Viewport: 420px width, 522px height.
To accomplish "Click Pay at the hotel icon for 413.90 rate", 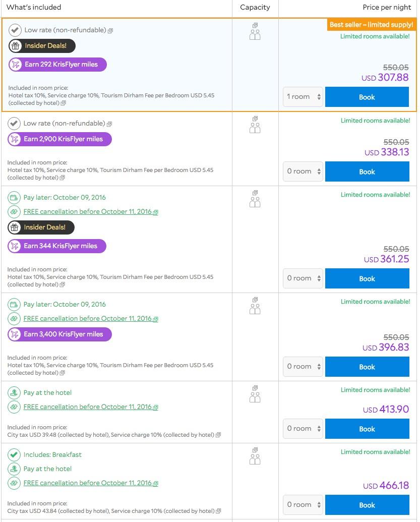I will (14, 393).
